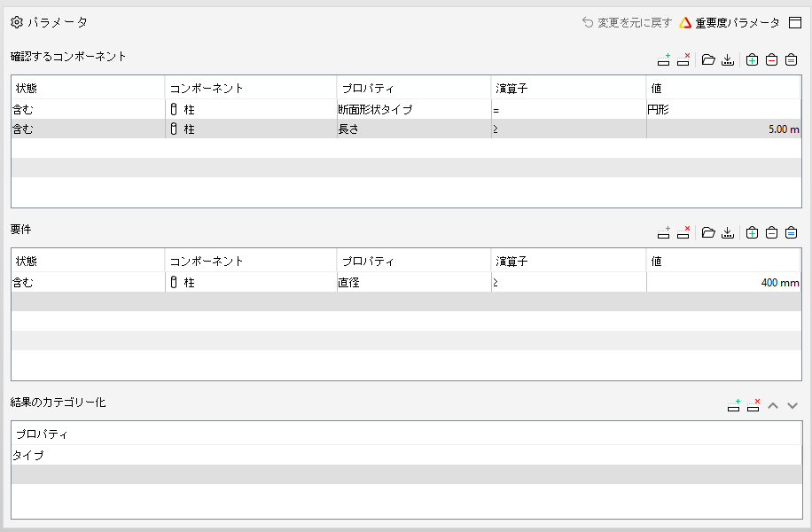Viewport: 812px width, 532px height.
Task: Move 結果のカテゴリー化 row down
Action: click(792, 405)
